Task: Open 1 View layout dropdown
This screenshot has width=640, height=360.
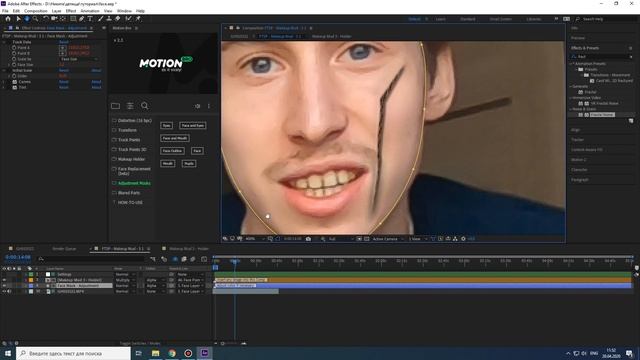Action: [x=418, y=239]
